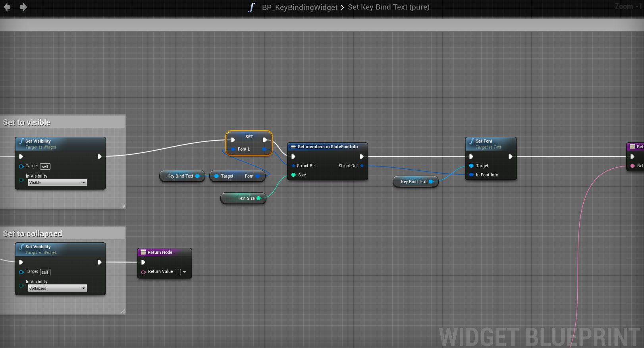The height and width of the screenshot is (348, 644).
Task: Click exec output of Set Visibility (Collapsed)
Action: tap(100, 262)
